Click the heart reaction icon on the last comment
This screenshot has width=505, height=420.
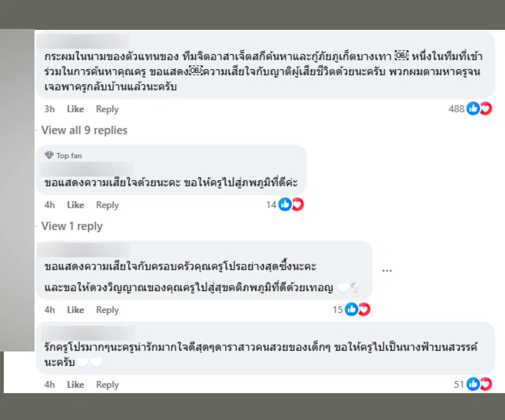[484, 384]
